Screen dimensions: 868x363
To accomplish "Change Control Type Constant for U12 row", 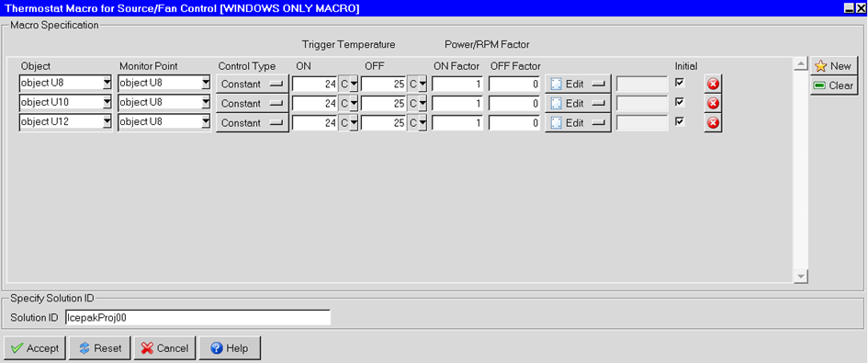I will [252, 123].
